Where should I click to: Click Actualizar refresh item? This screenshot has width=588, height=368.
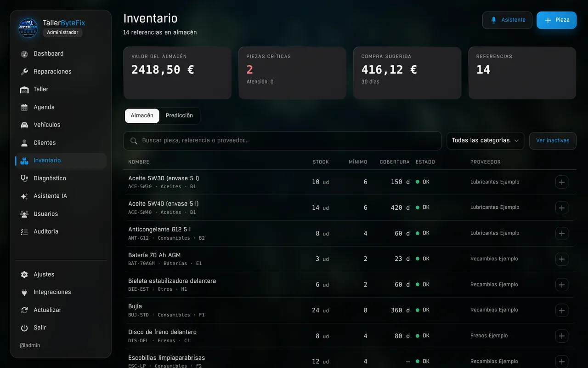[61, 310]
